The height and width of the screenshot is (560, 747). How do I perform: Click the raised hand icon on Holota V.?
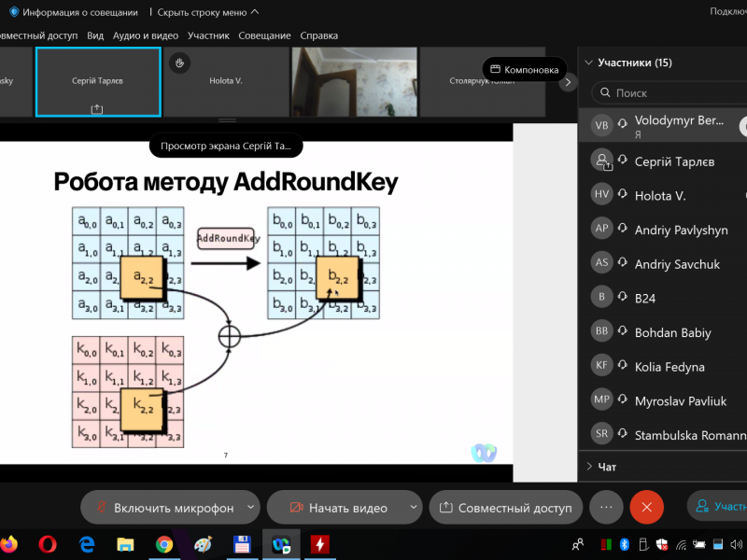click(181, 63)
